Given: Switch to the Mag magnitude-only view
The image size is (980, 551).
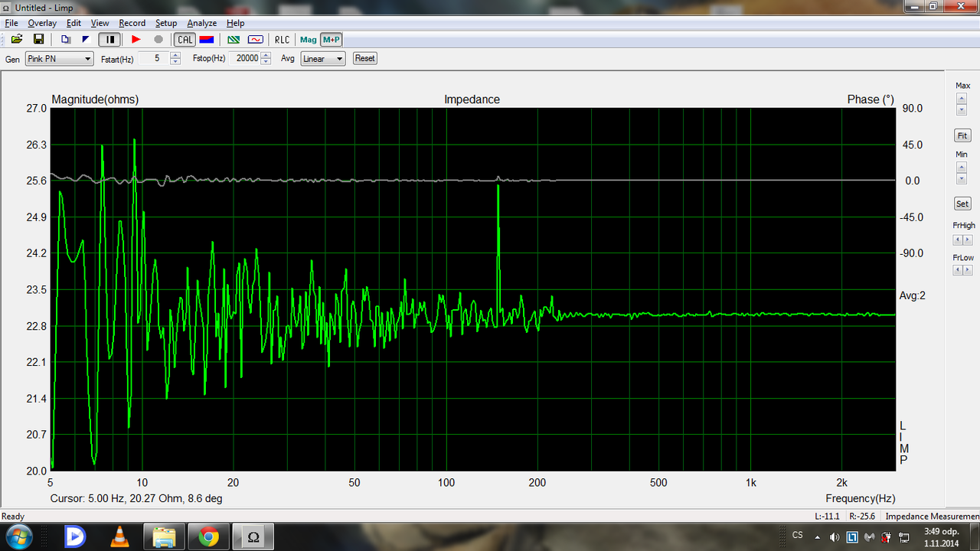Looking at the screenshot, I should tap(309, 39).
